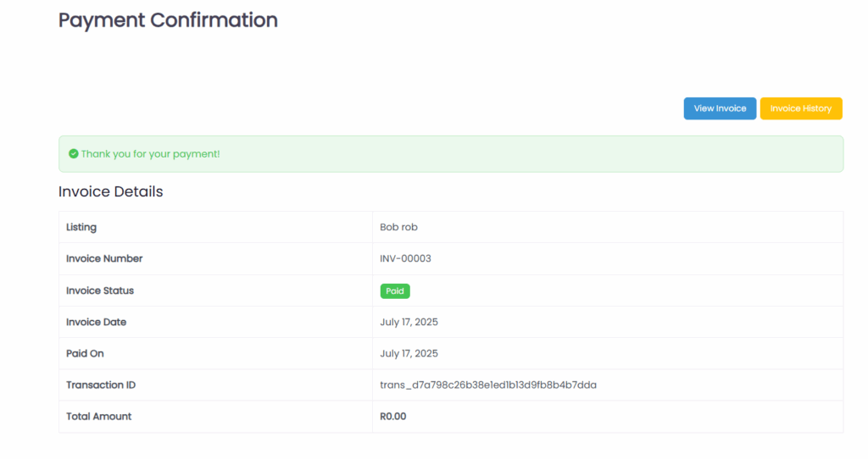Image resolution: width=868 pixels, height=459 pixels.
Task: Click the green Paid status badge
Action: point(395,290)
